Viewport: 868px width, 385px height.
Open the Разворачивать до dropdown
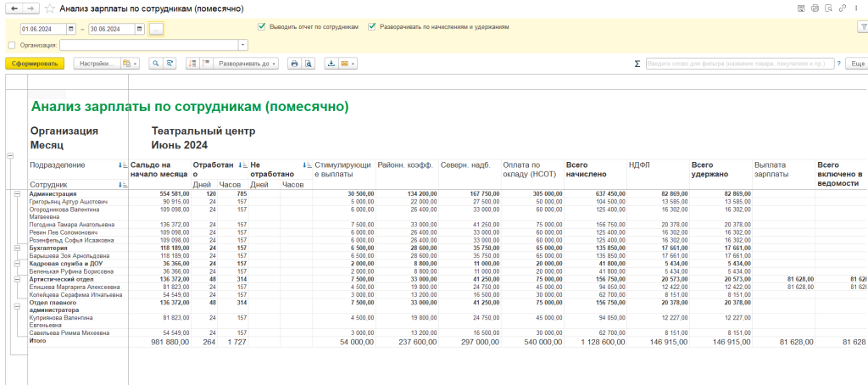246,64
